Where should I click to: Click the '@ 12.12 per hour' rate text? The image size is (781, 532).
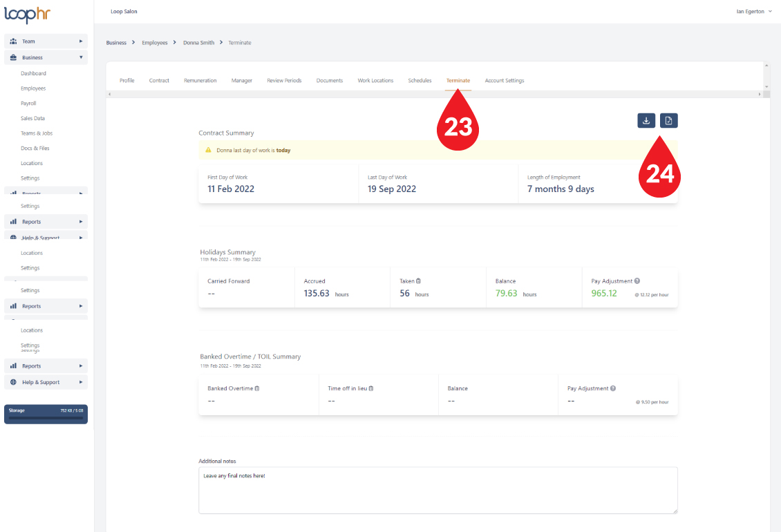point(652,295)
